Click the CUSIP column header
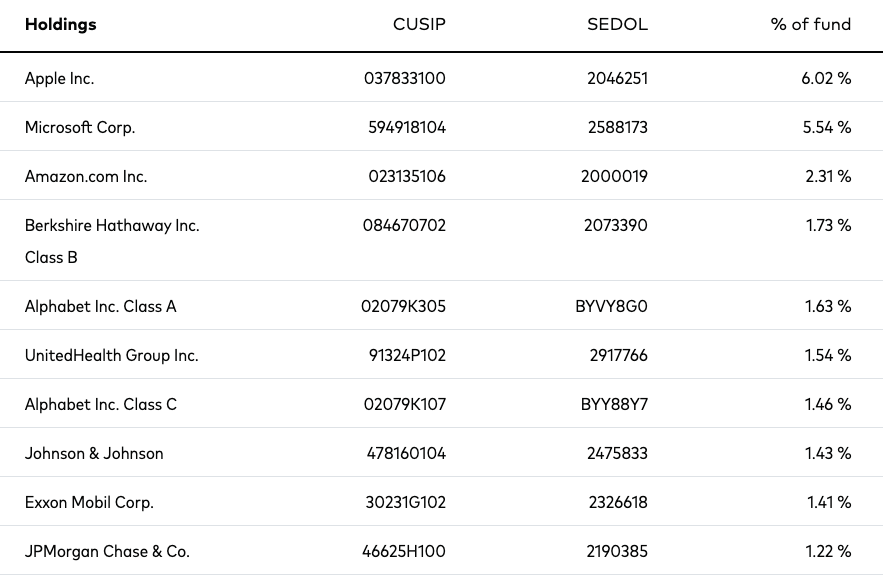The width and height of the screenshot is (883, 581). tap(419, 24)
